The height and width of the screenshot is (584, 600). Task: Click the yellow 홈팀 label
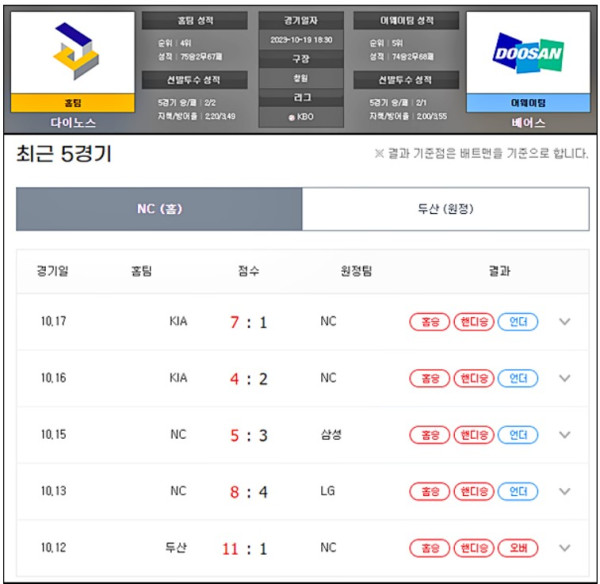click(72, 102)
